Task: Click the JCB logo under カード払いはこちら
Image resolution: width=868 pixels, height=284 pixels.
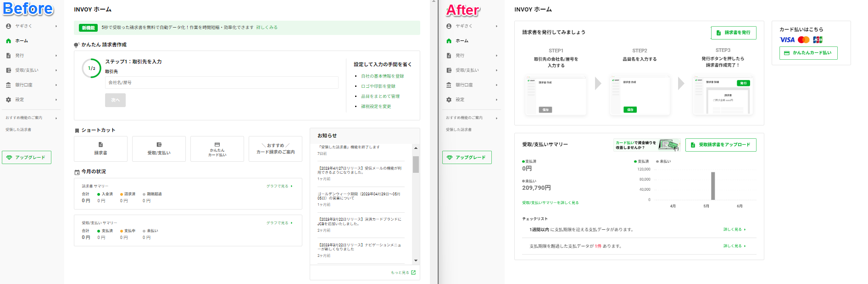Action: coord(818,40)
